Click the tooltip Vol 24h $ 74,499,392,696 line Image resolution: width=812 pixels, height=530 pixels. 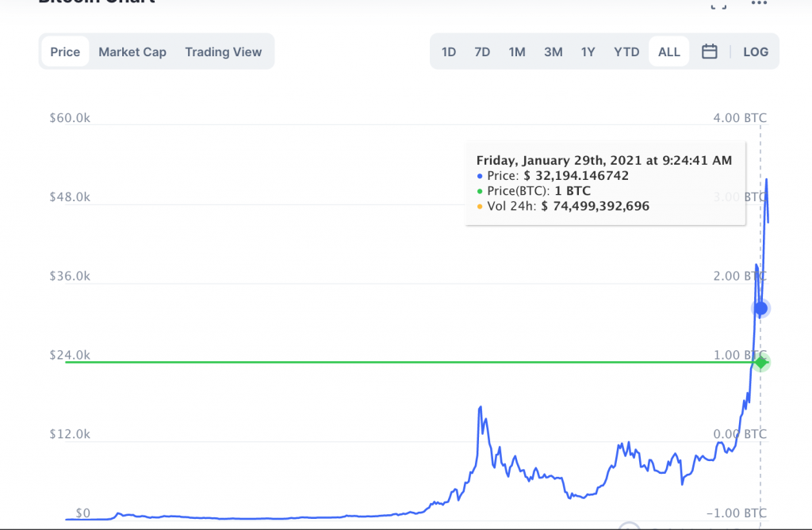[x=563, y=206]
